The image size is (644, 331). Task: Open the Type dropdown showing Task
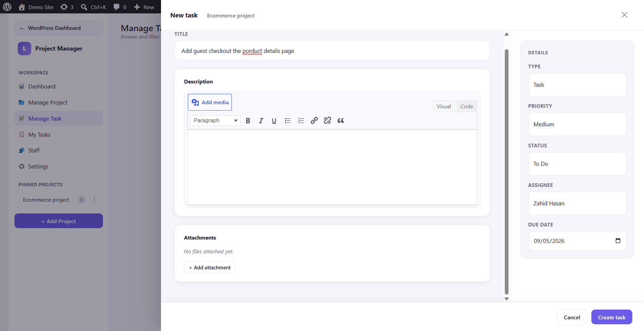click(x=577, y=85)
